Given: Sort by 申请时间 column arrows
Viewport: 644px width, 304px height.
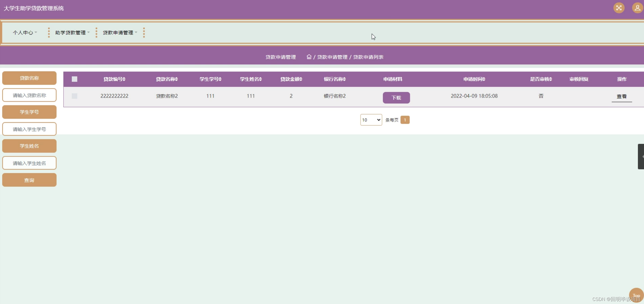Looking at the screenshot, I should 484,79.
